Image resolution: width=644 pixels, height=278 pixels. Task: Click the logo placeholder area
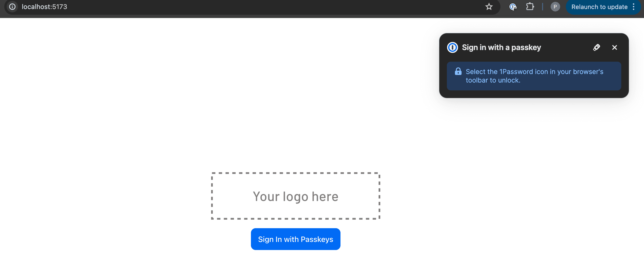pyautogui.click(x=295, y=196)
